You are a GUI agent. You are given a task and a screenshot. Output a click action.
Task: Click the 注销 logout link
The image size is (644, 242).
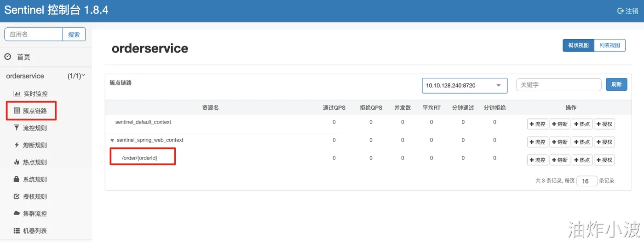pyautogui.click(x=628, y=11)
